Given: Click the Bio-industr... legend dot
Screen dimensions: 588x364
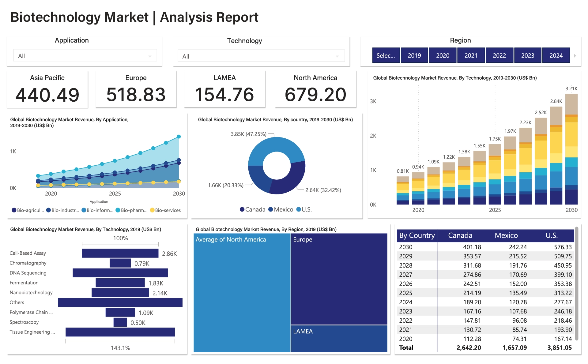Looking at the screenshot, I should click(x=48, y=210).
